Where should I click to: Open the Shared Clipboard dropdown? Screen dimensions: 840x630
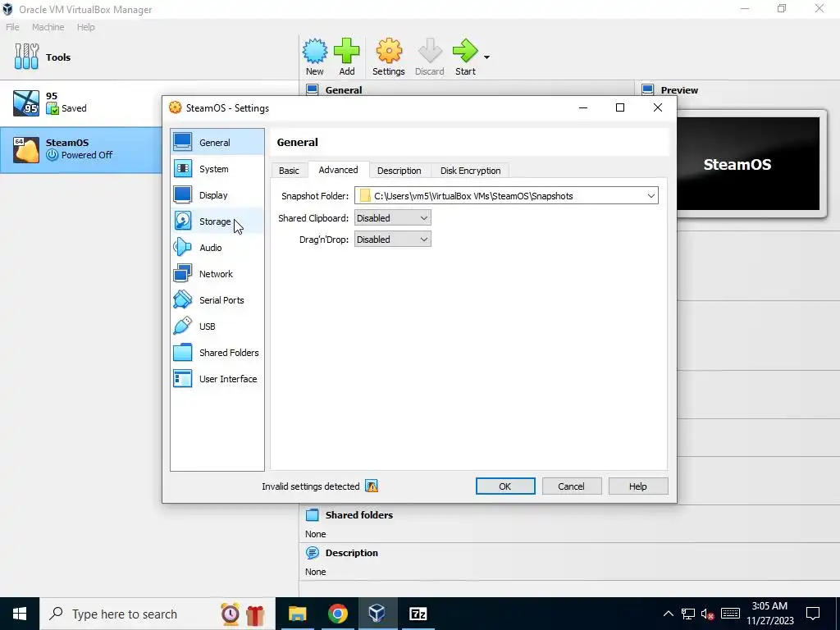point(393,218)
